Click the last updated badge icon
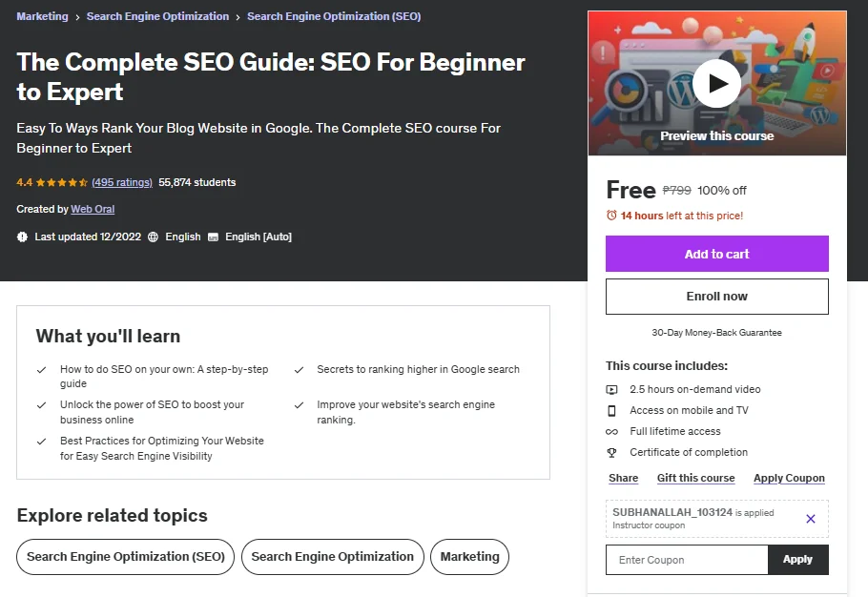868x597 pixels. click(22, 237)
